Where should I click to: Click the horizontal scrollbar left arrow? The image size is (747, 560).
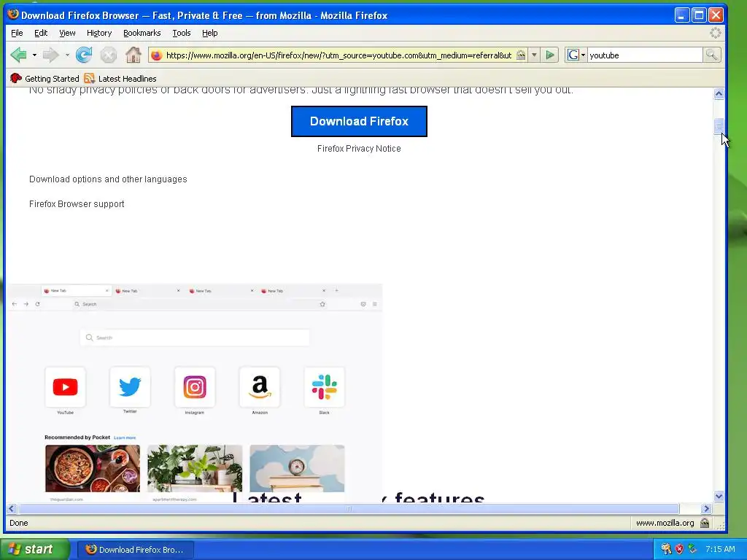point(12,508)
